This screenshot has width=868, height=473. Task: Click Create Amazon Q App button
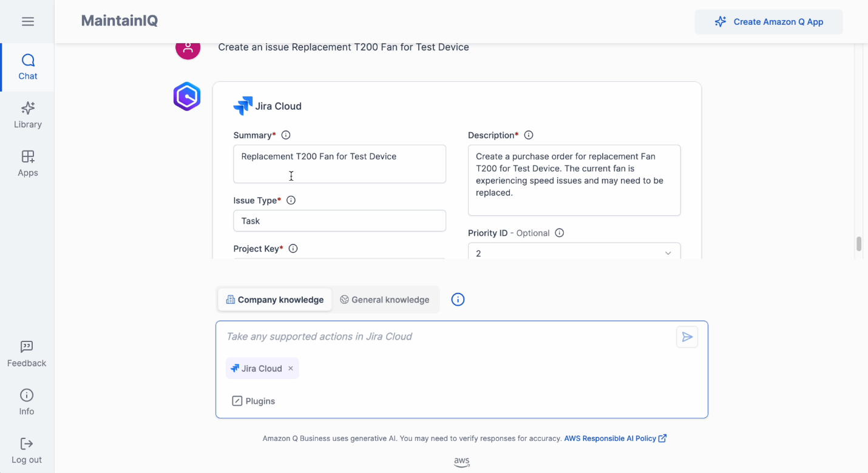[x=769, y=22]
